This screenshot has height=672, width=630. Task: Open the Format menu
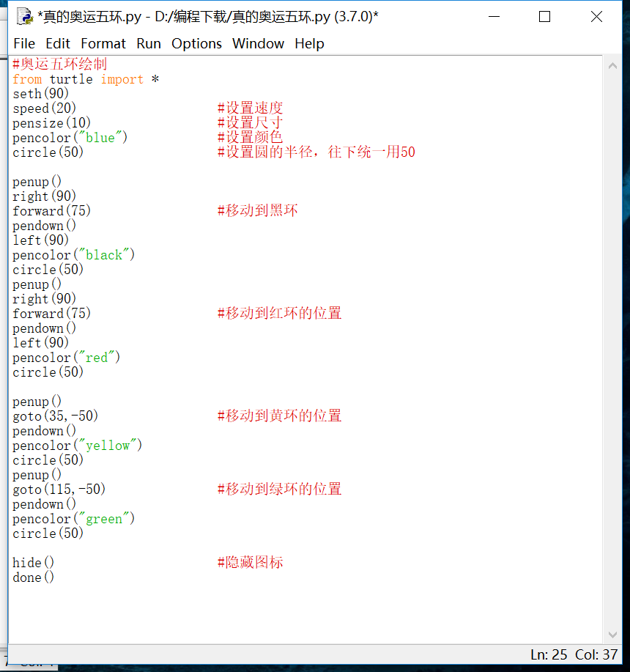click(x=103, y=44)
